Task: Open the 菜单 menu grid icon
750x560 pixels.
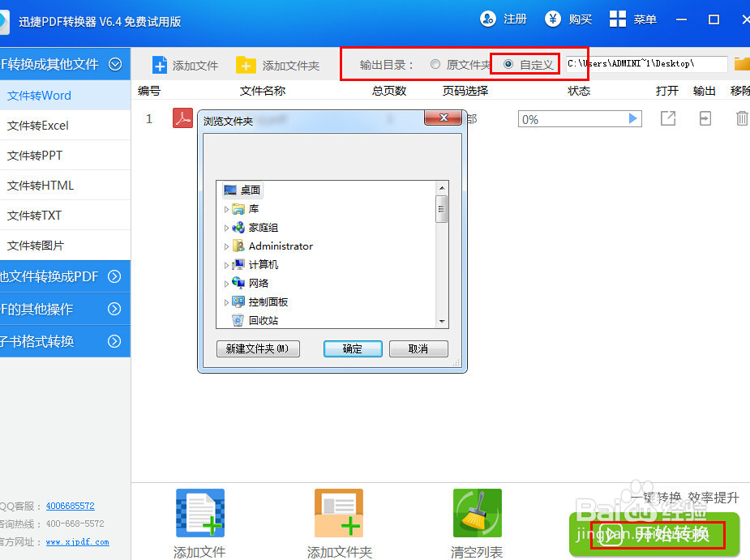Action: pos(618,19)
